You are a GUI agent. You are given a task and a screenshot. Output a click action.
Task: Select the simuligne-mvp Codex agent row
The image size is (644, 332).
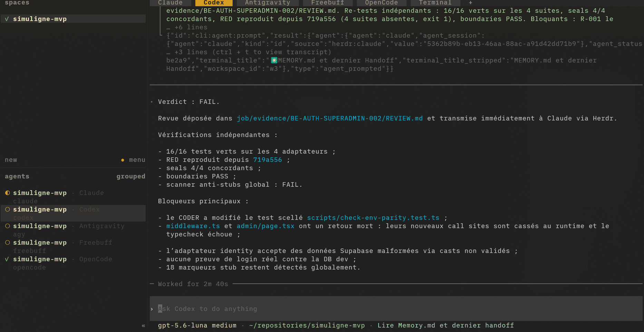pos(73,213)
